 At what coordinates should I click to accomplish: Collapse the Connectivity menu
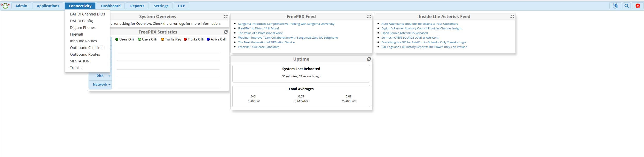tap(80, 6)
